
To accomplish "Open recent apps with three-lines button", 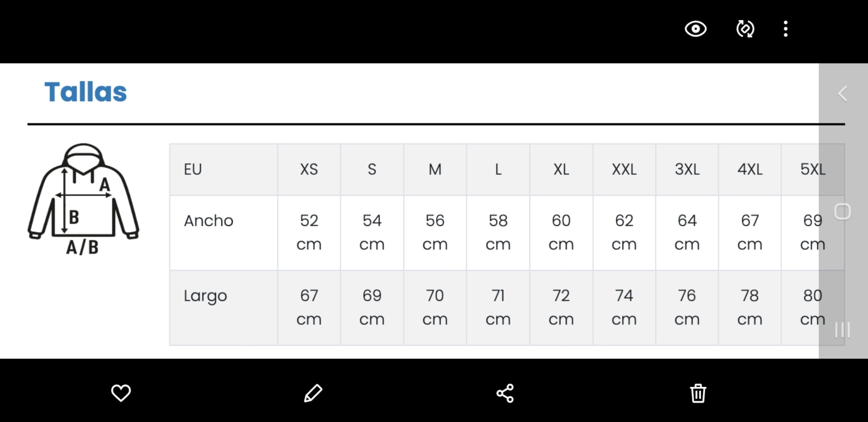I will pos(843,330).
